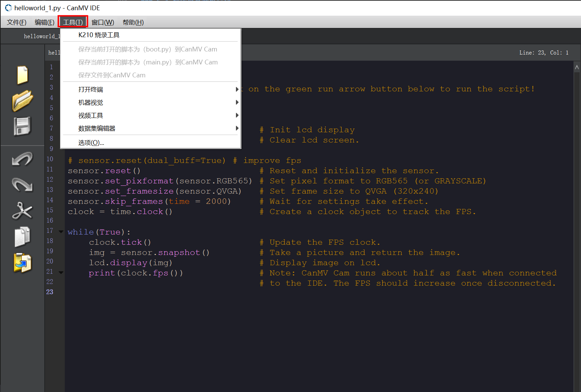Click the Save floppy disk icon
This screenshot has width=581, height=392.
tap(23, 126)
